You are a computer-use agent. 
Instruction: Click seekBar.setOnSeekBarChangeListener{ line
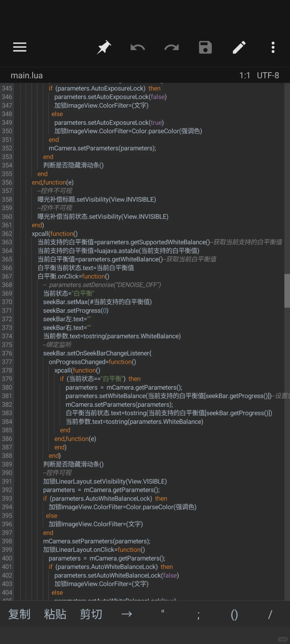[x=97, y=353]
